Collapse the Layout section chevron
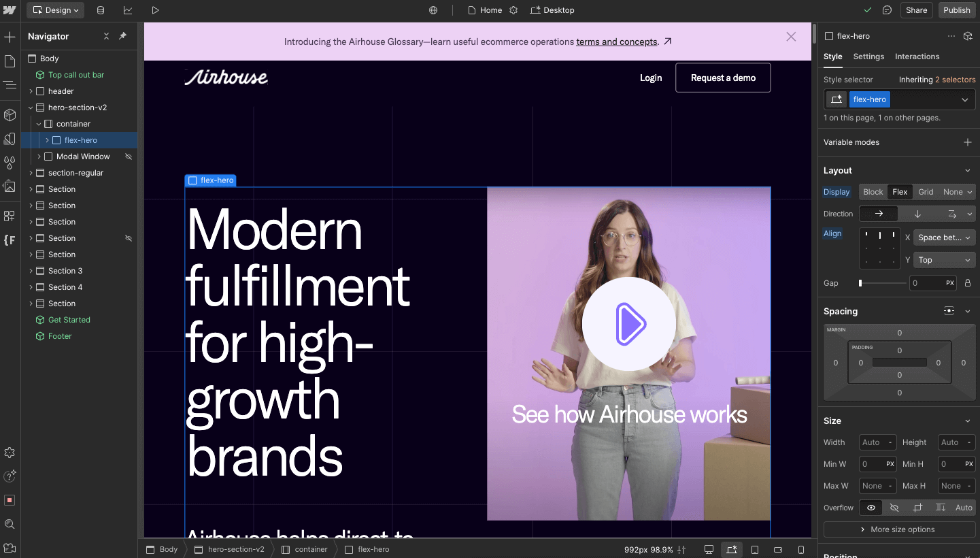Image resolution: width=980 pixels, height=558 pixels. [968, 171]
